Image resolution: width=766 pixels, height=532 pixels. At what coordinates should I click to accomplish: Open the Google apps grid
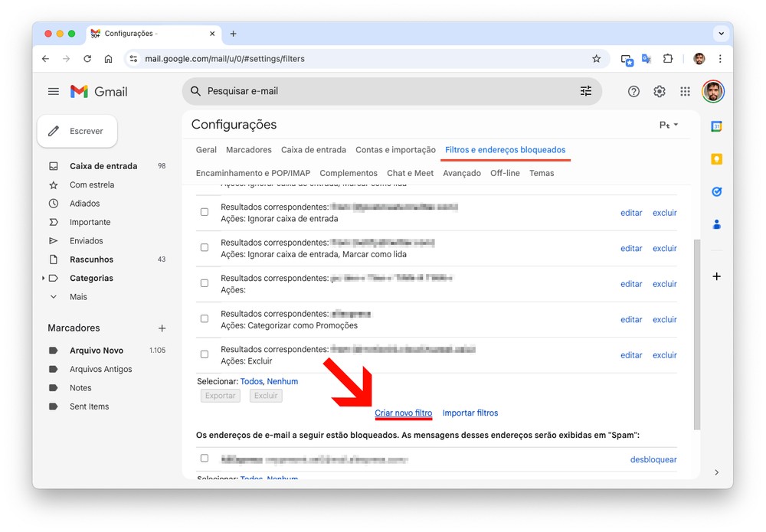pos(685,92)
